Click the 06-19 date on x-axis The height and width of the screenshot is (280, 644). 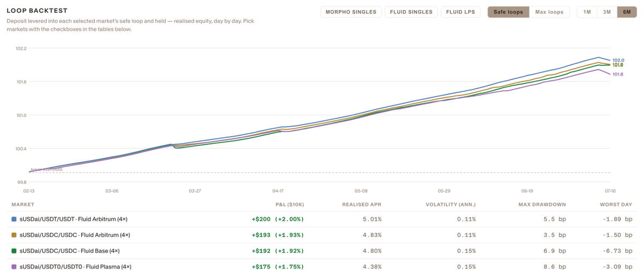pos(527,191)
